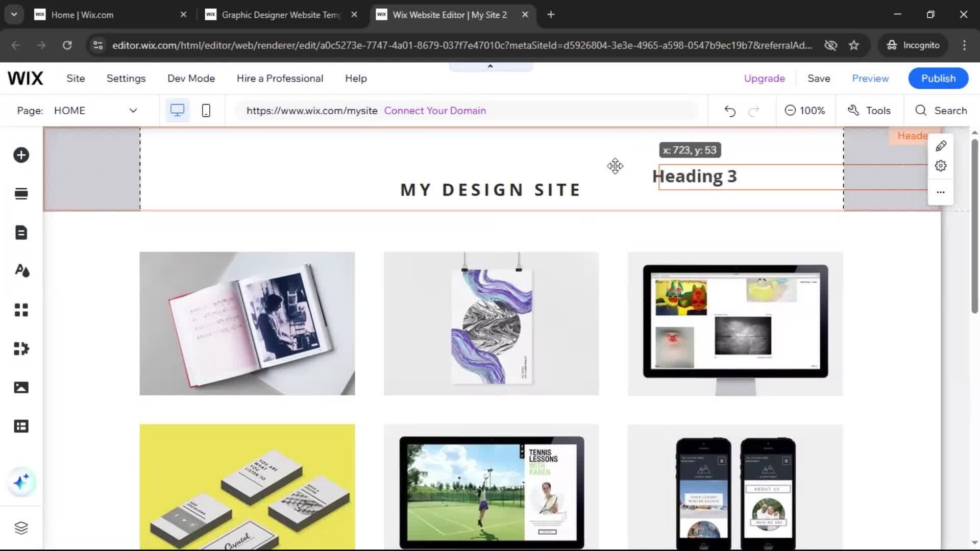Open header settings gear icon
The height and width of the screenshot is (551, 980).
(x=941, y=166)
